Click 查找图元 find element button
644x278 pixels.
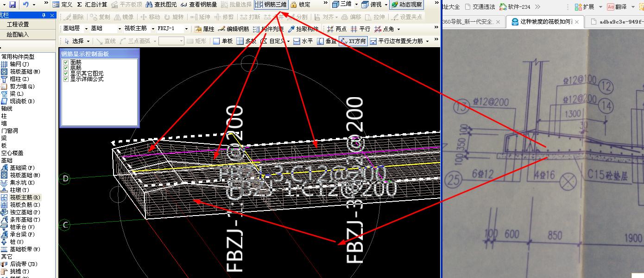point(161,5)
